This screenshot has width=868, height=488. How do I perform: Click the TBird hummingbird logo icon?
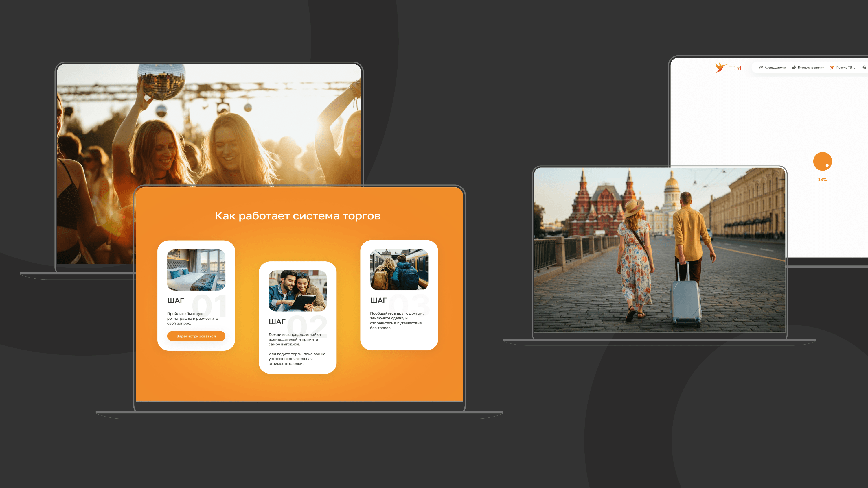tap(720, 67)
